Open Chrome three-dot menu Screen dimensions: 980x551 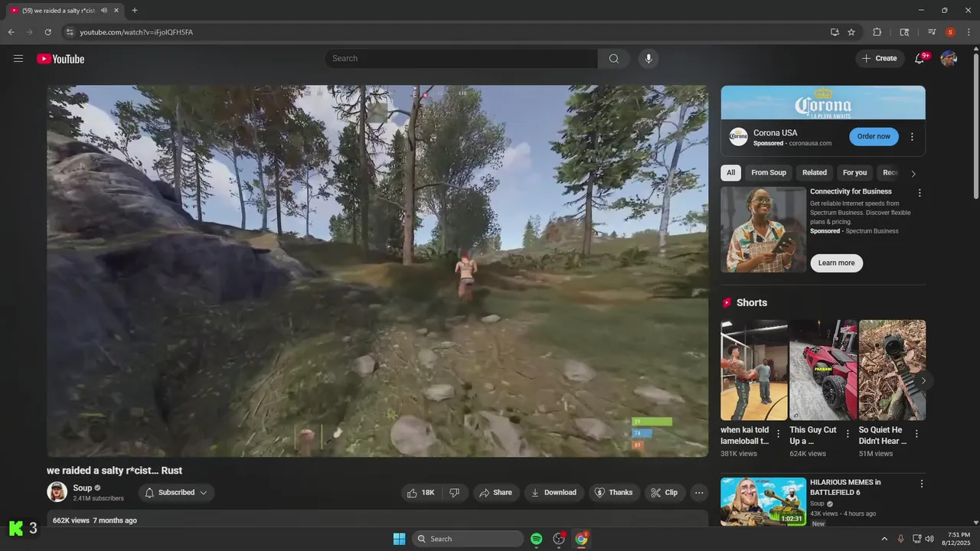pos(968,32)
